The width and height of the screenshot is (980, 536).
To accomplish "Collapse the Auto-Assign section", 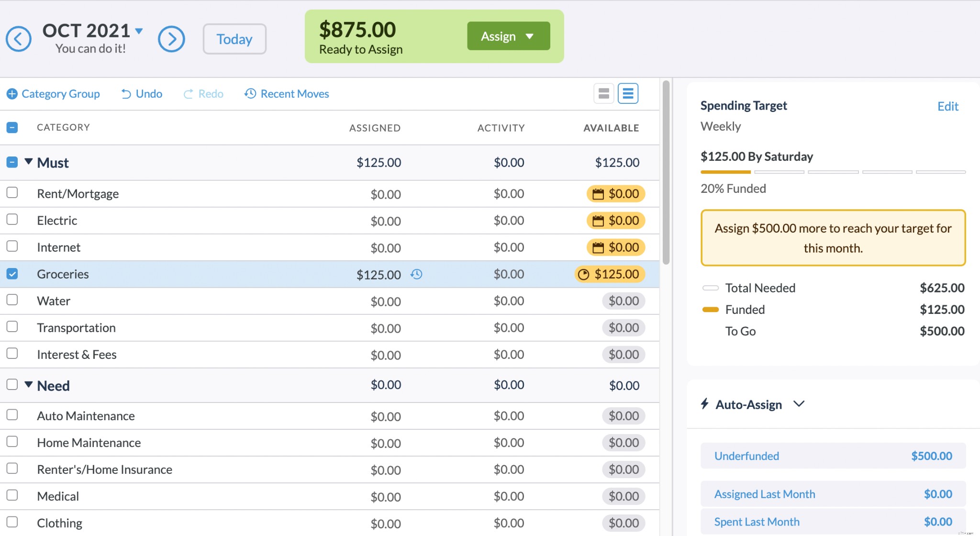I will [799, 403].
